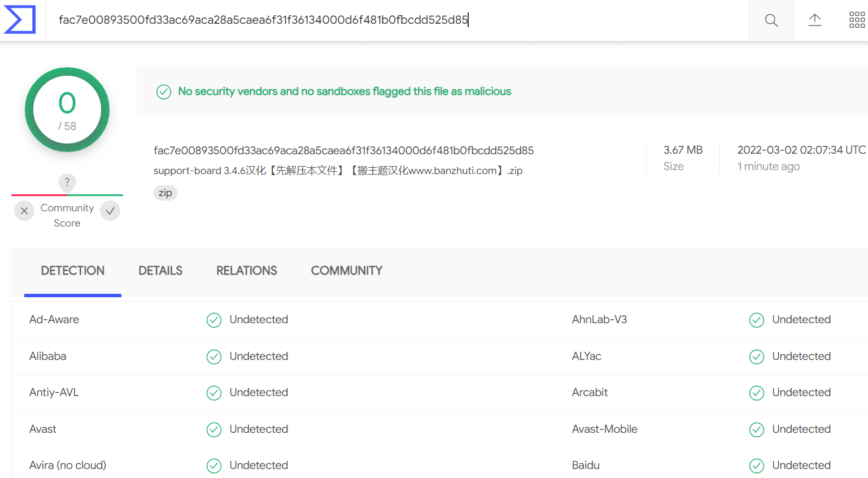This screenshot has height=478, width=868.
Task: Click the Avast undetected check icon
Action: [x=214, y=430]
